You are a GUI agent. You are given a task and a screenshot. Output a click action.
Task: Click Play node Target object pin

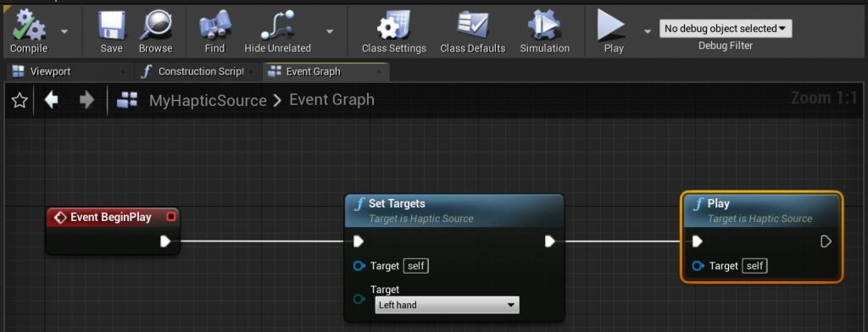698,266
